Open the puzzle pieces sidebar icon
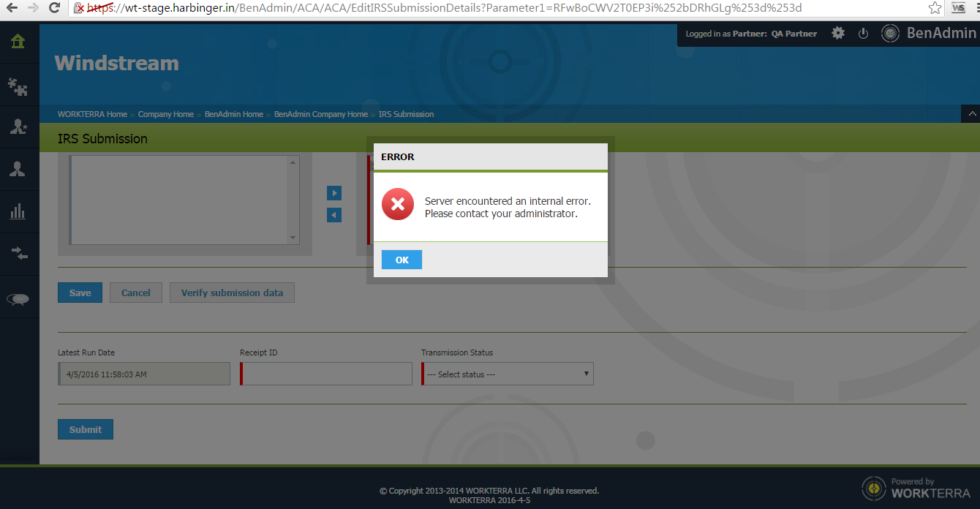980x509 pixels. [x=18, y=88]
